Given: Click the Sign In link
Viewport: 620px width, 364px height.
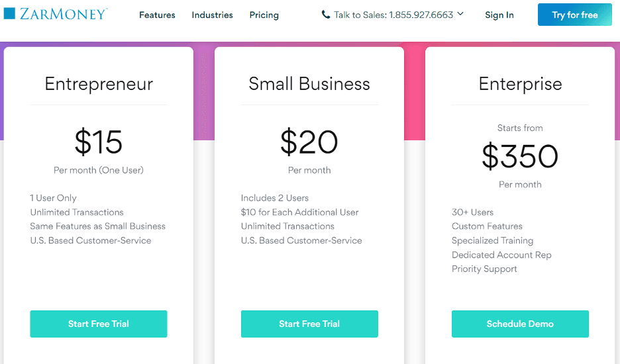Looking at the screenshot, I should (x=499, y=15).
